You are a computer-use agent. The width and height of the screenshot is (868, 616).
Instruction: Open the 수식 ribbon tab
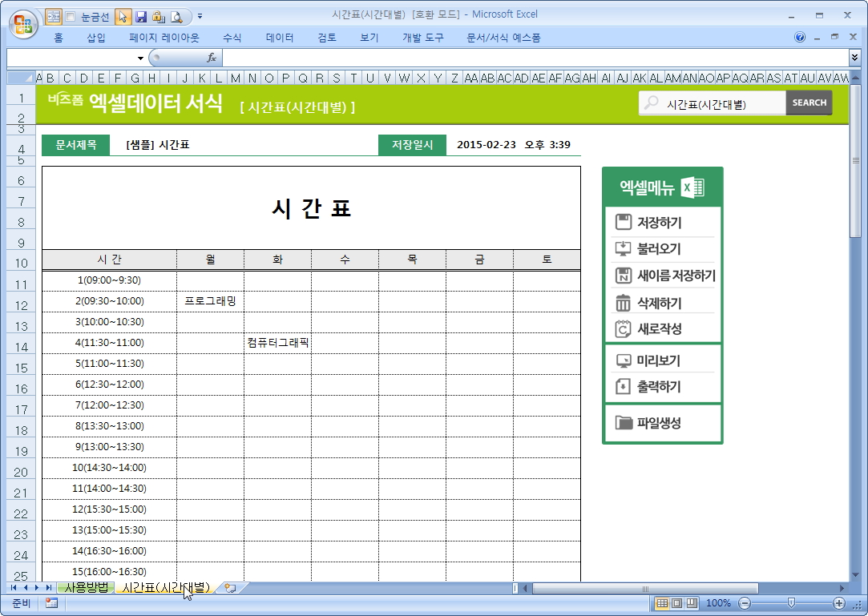pos(232,38)
